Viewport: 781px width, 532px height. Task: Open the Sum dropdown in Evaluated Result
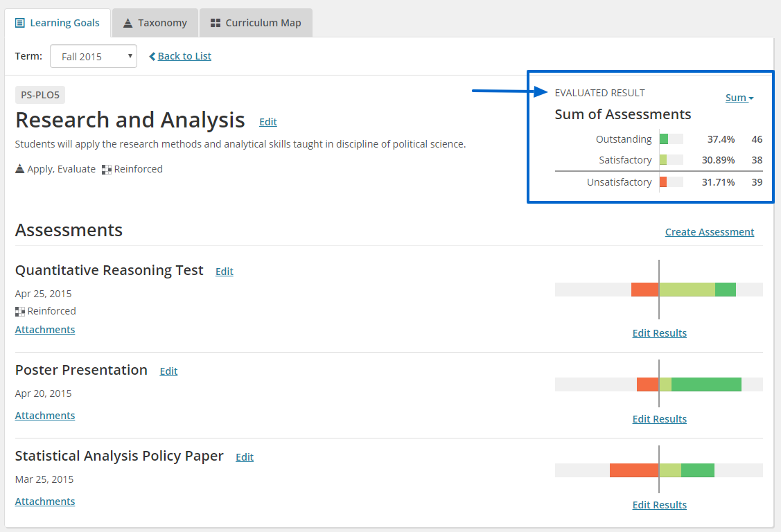[739, 98]
